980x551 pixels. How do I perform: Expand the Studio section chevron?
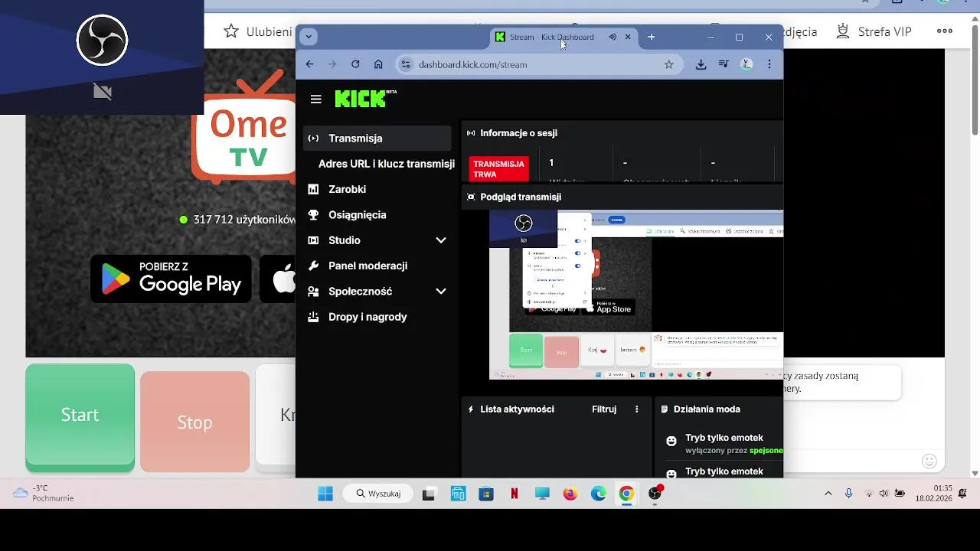point(441,240)
